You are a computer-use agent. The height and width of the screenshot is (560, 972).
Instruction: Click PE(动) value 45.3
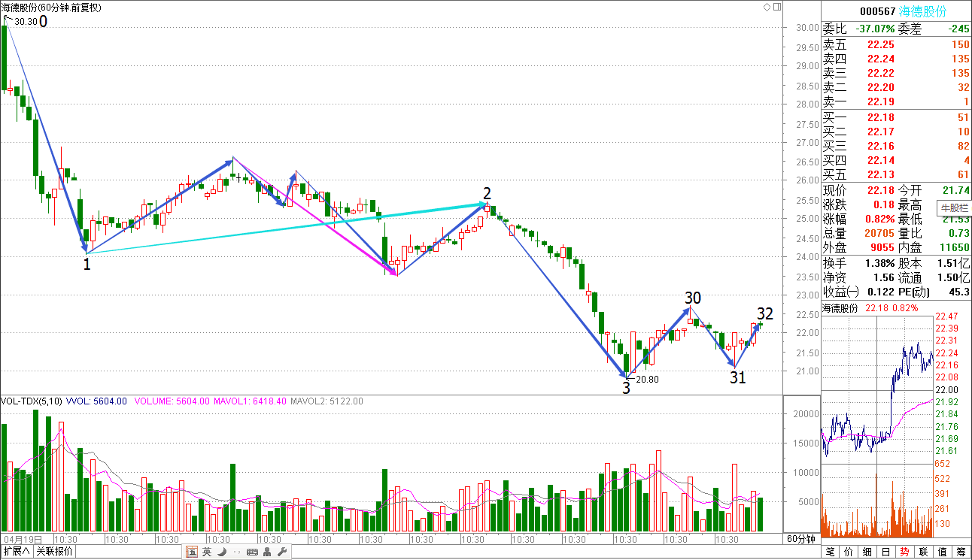pyautogui.click(x=960, y=292)
